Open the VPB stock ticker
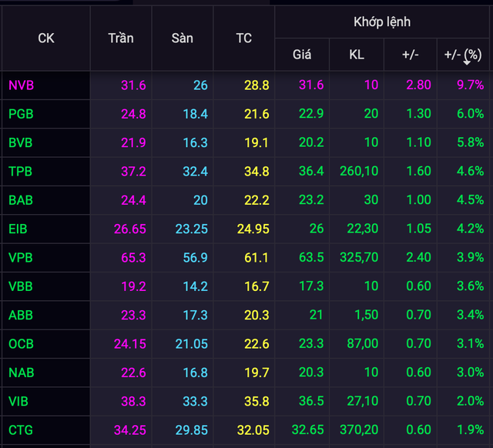Image resolution: width=493 pixels, height=448 pixels. pos(21,257)
